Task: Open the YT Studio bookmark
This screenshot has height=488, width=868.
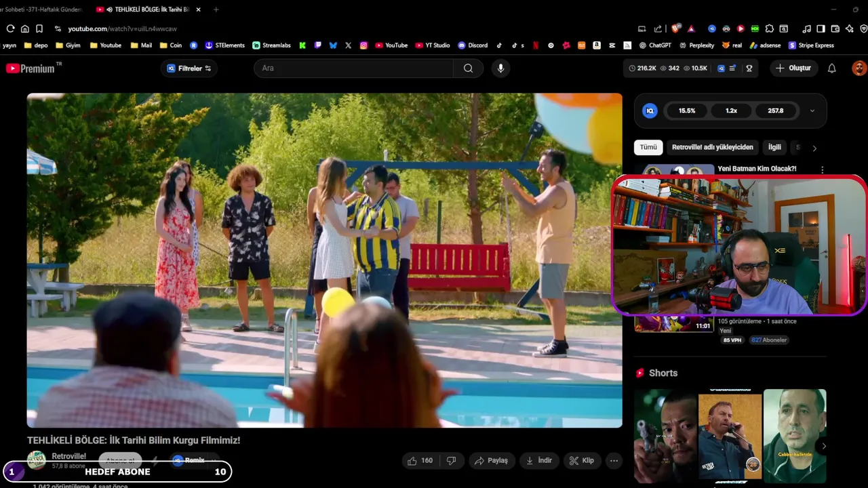Action: click(x=432, y=45)
